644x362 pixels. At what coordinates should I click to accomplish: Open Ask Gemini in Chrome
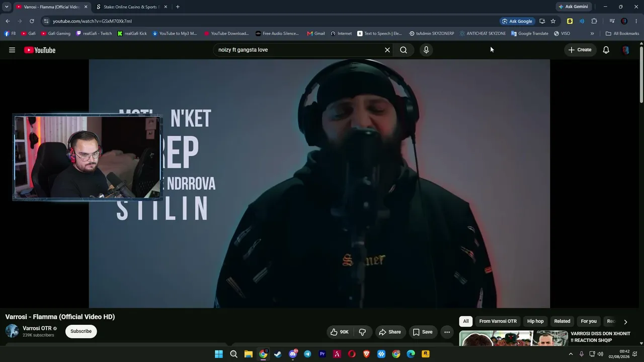point(573,7)
